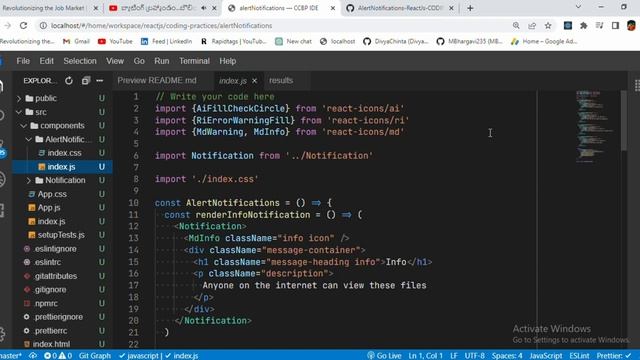Click the editor vertical scrollbar
This screenshot has width=640, height=360.
tap(623, 120)
